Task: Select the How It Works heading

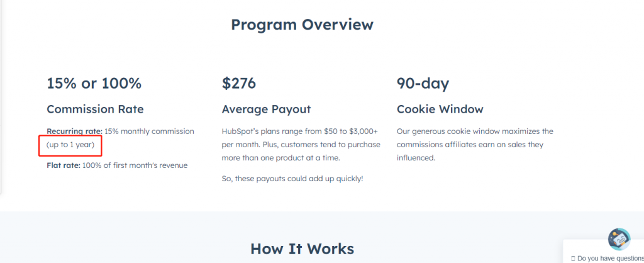Action: coord(302,249)
